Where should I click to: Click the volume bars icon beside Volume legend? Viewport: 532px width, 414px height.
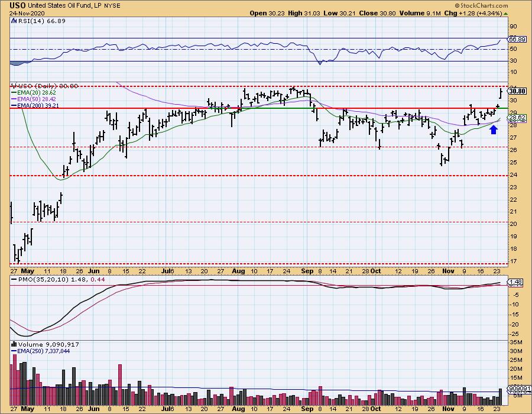click(14, 344)
